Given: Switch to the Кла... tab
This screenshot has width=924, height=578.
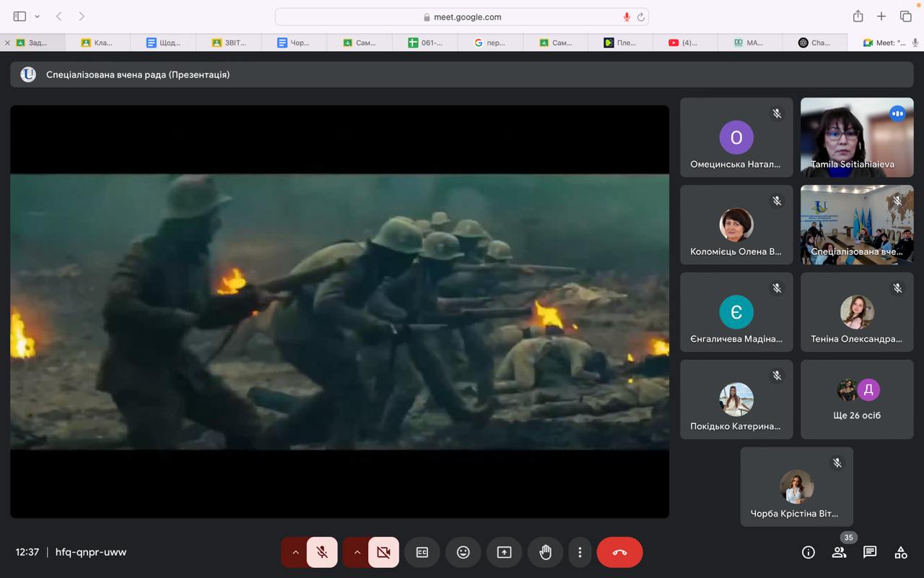Looking at the screenshot, I should tap(97, 43).
